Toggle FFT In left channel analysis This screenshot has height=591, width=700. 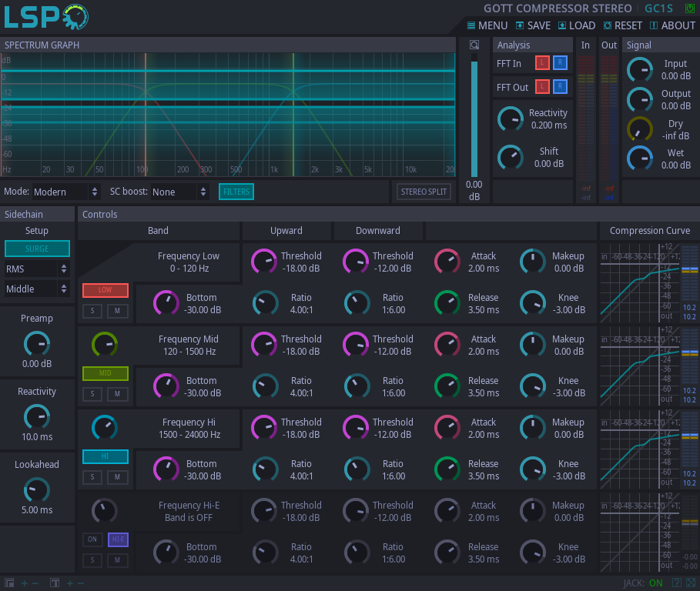pyautogui.click(x=542, y=63)
